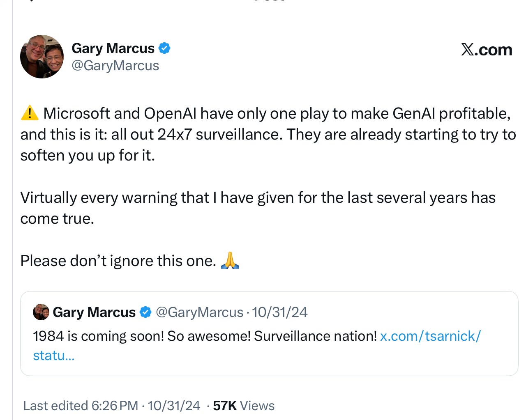This screenshot has width=526, height=420.
Task: View edit history via "Last edited 6:26 PM"
Action: click(81, 406)
